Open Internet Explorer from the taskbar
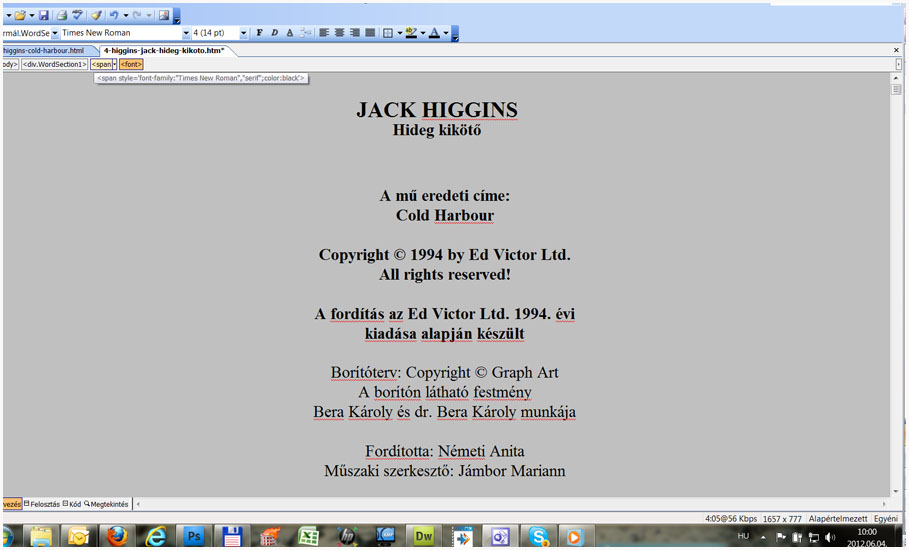 tap(155, 537)
